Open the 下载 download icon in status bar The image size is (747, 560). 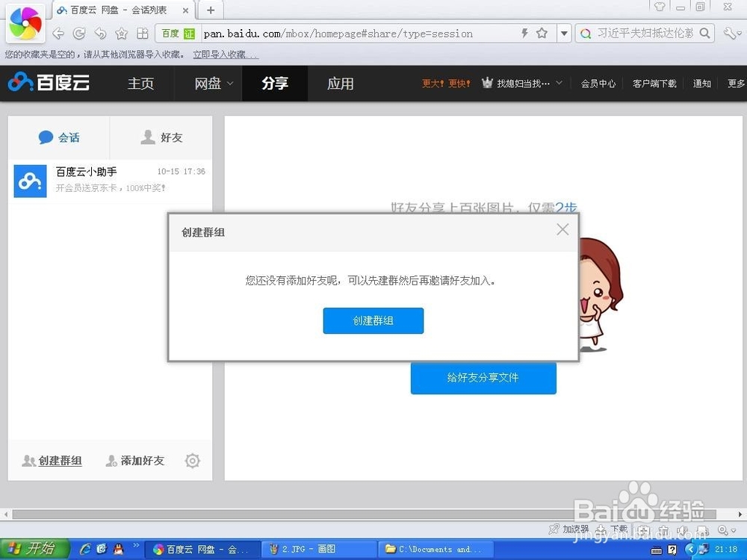pos(601,528)
